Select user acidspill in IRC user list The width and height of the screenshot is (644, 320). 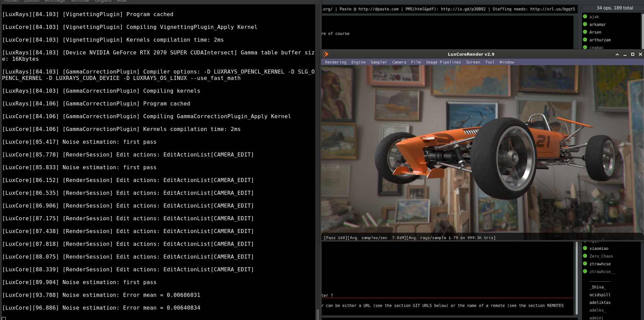coord(600,295)
